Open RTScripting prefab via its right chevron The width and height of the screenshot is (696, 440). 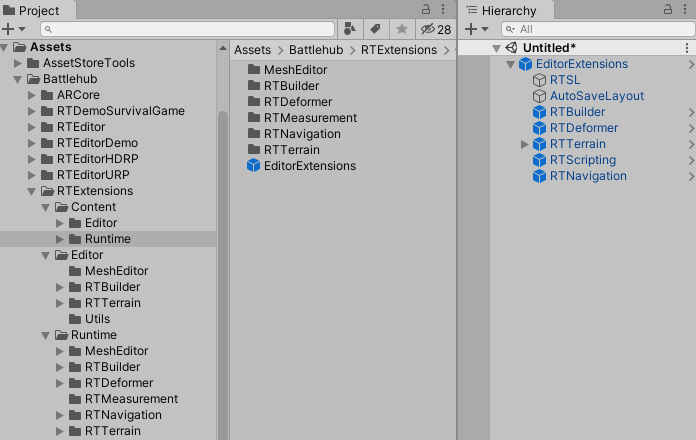pos(691,160)
